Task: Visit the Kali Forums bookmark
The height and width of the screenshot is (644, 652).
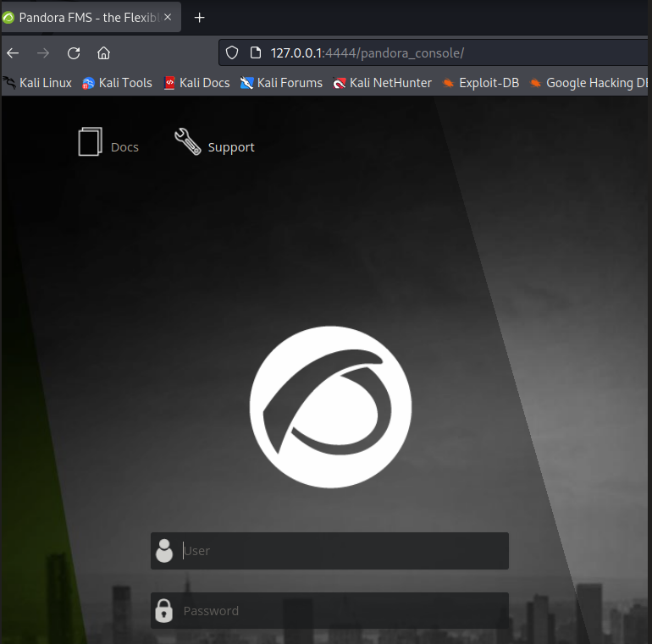Action: [281, 83]
